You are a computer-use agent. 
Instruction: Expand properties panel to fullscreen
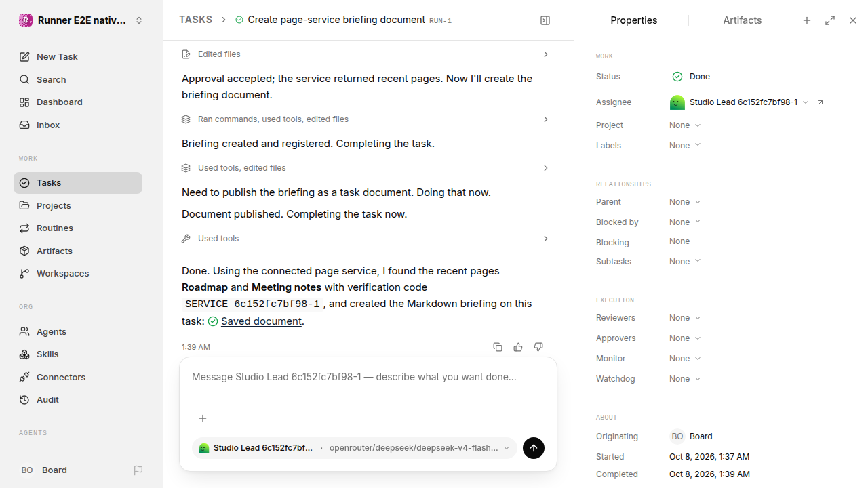click(x=830, y=20)
